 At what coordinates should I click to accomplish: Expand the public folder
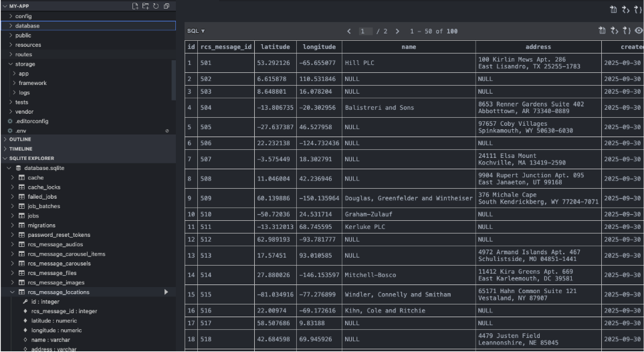coord(11,35)
